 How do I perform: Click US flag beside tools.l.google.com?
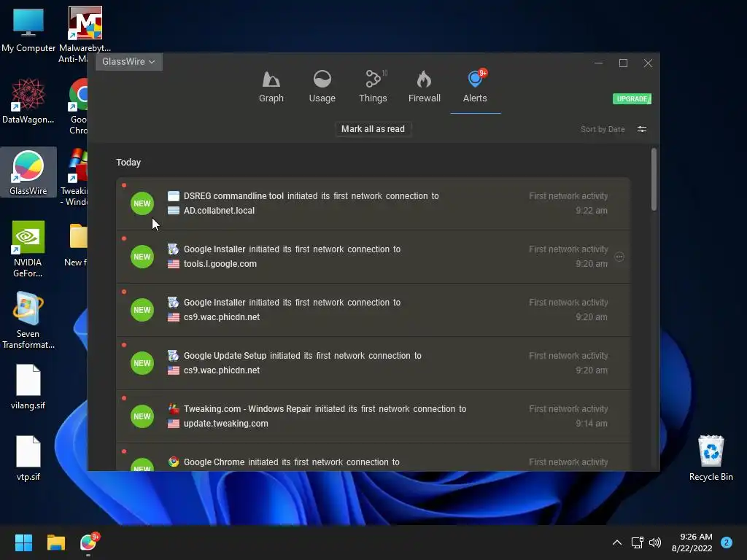pyautogui.click(x=174, y=264)
